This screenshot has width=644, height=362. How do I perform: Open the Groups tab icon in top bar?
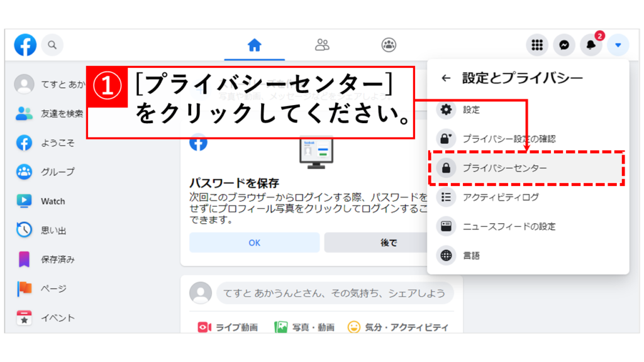[x=389, y=45]
